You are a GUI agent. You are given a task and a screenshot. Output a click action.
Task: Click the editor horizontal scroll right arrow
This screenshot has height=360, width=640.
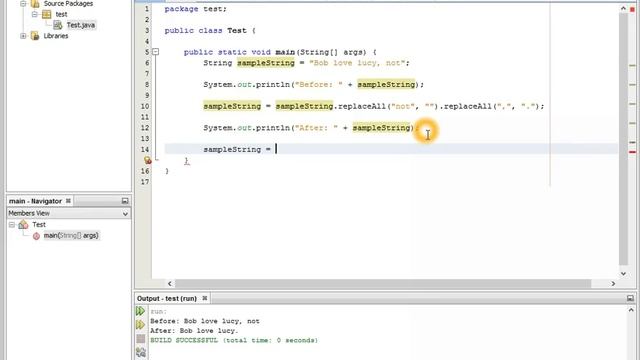(x=613, y=284)
